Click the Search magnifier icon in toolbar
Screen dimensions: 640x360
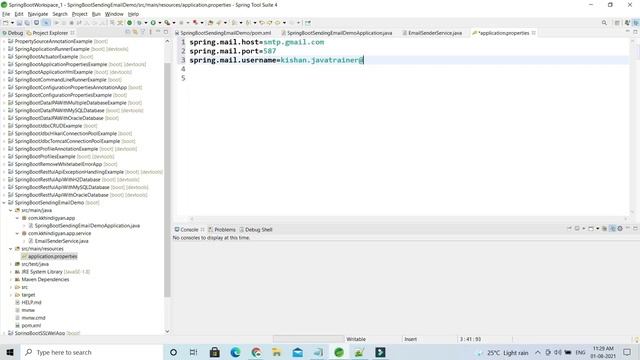coord(604,23)
